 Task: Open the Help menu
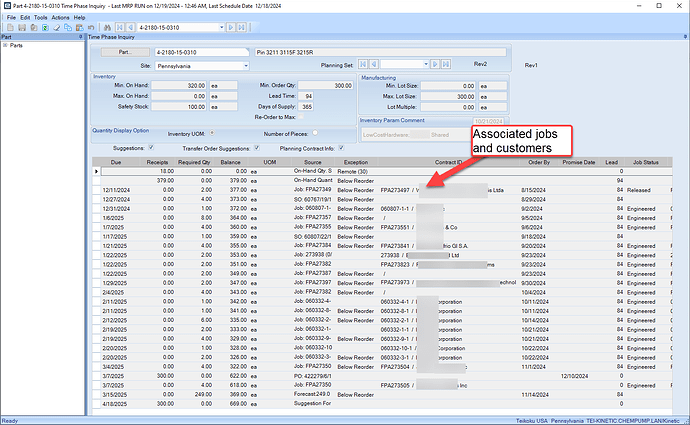click(79, 18)
